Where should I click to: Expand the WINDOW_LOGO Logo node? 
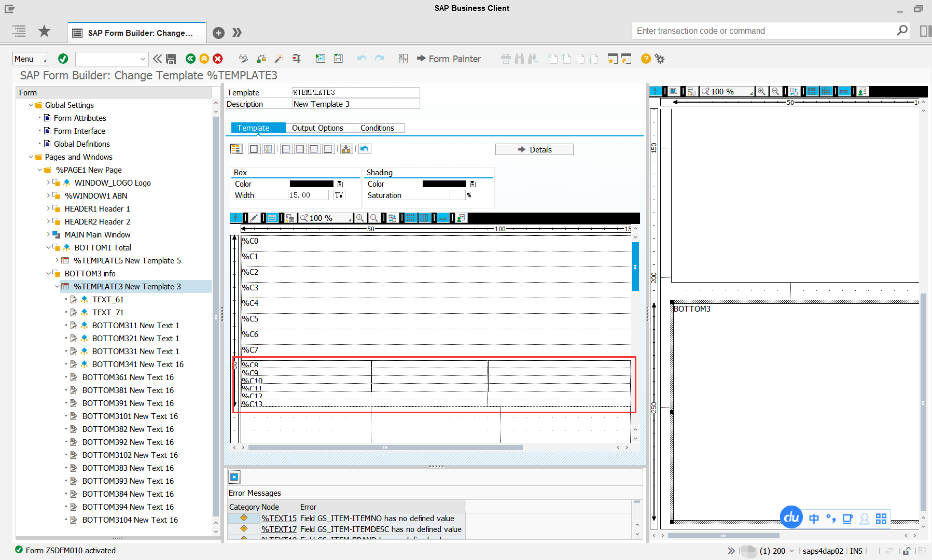coord(48,183)
